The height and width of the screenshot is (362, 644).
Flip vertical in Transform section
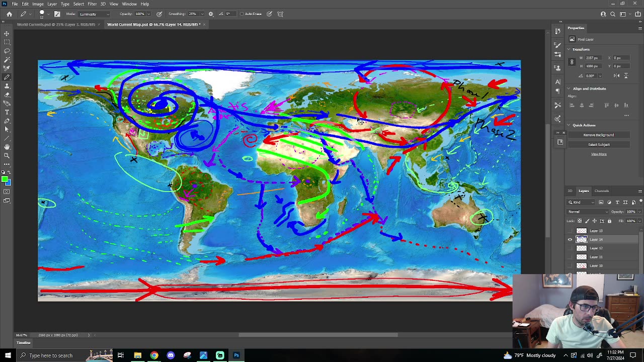pyautogui.click(x=626, y=75)
